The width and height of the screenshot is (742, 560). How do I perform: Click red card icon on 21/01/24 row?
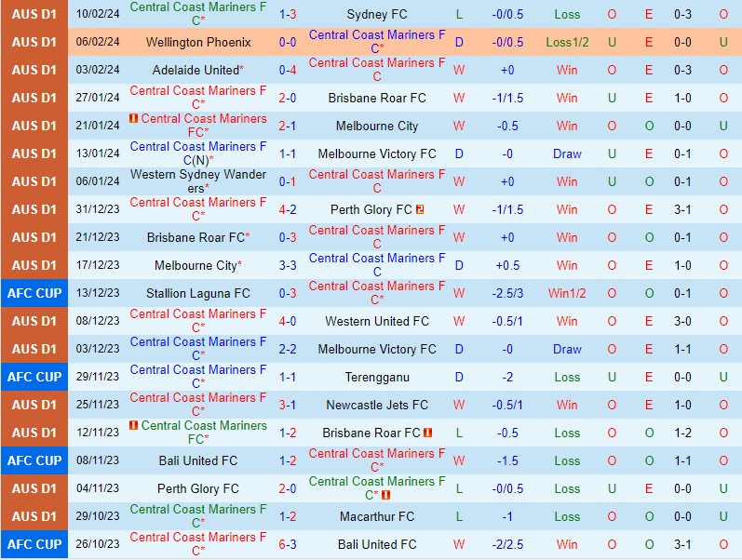pyautogui.click(x=133, y=118)
